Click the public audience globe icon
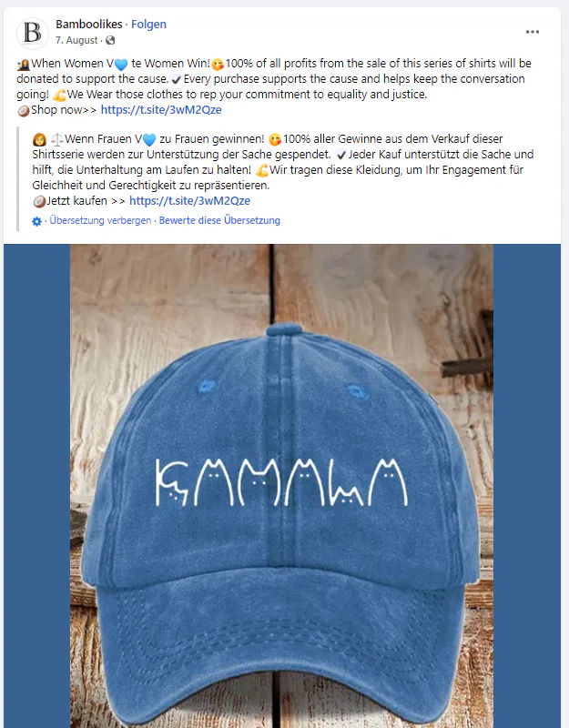 [111, 41]
